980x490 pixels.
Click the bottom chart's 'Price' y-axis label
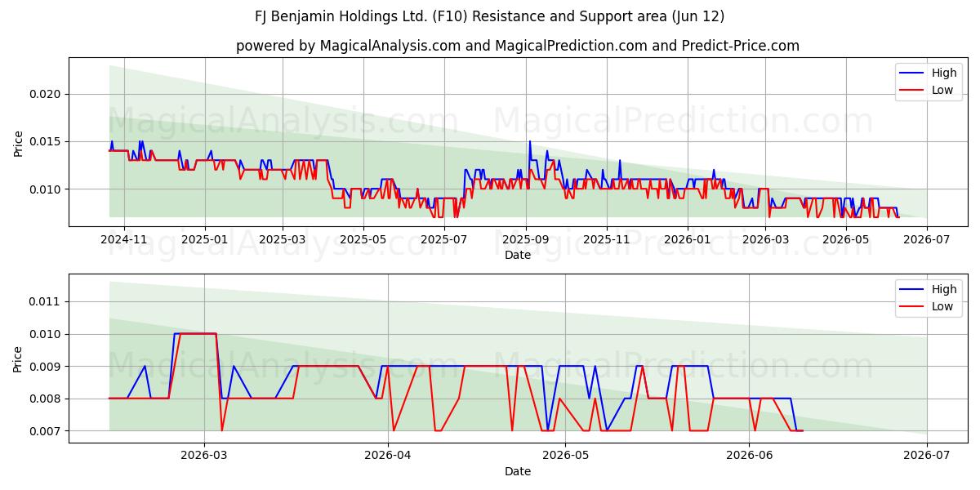pyautogui.click(x=19, y=359)
